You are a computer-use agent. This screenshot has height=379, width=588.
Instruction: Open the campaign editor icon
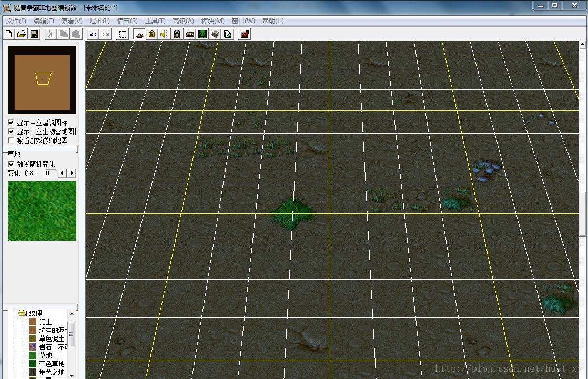click(x=190, y=35)
